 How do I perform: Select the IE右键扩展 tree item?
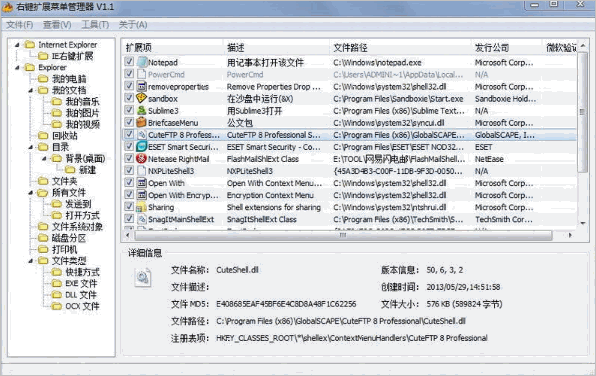pyautogui.click(x=72, y=56)
